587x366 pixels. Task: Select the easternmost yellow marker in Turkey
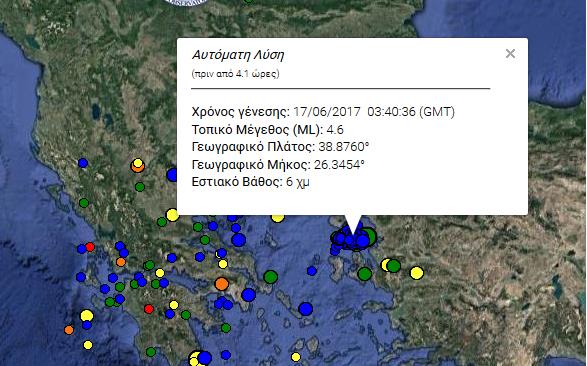tap(417, 273)
